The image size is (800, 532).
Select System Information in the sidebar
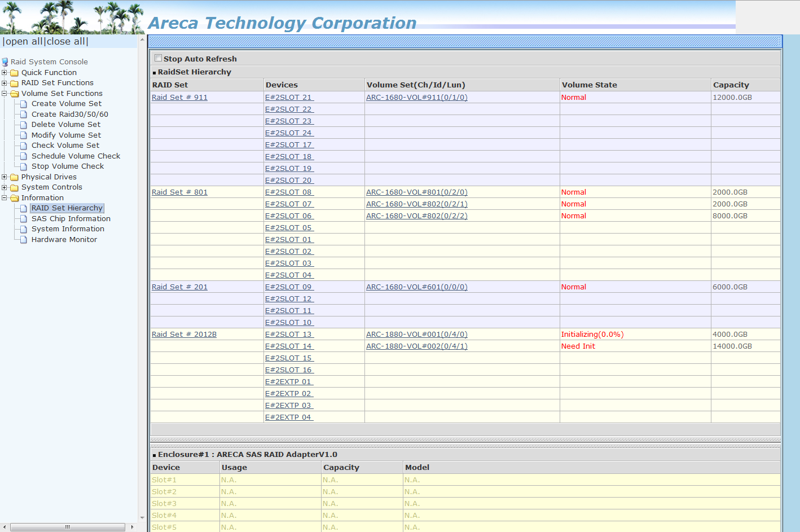[68, 229]
